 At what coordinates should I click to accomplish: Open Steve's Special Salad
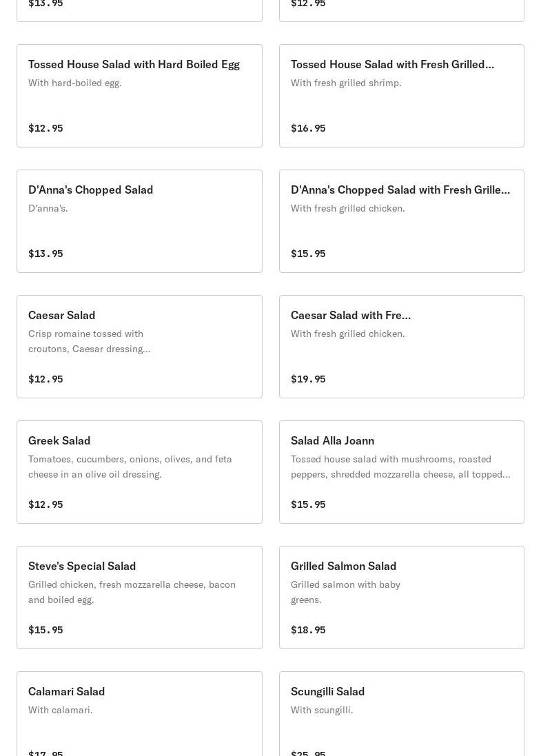coord(82,566)
